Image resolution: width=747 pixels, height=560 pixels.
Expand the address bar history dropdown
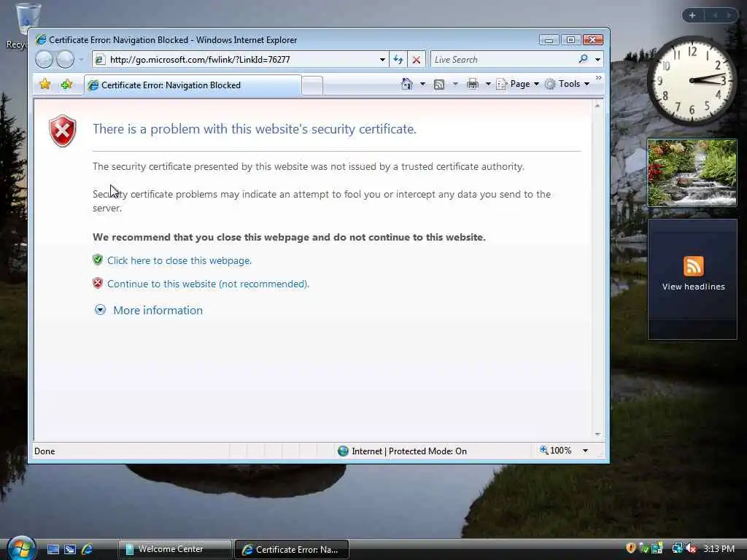(x=382, y=60)
